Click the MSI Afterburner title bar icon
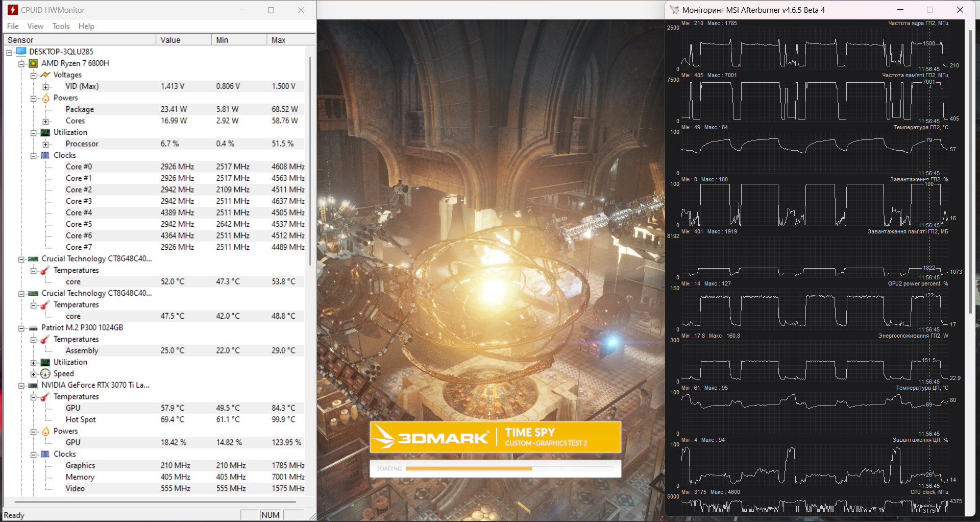Viewport: 980px width, 522px height. click(x=674, y=10)
